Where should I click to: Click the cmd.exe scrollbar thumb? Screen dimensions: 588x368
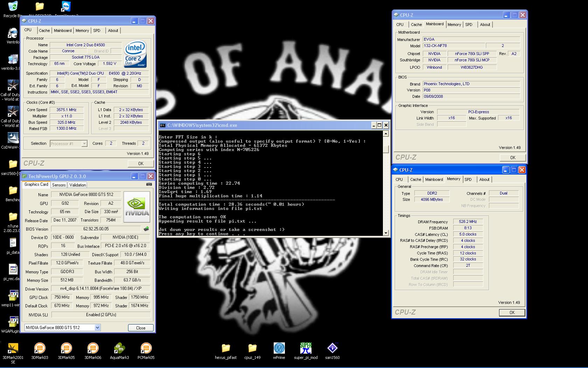point(386,149)
